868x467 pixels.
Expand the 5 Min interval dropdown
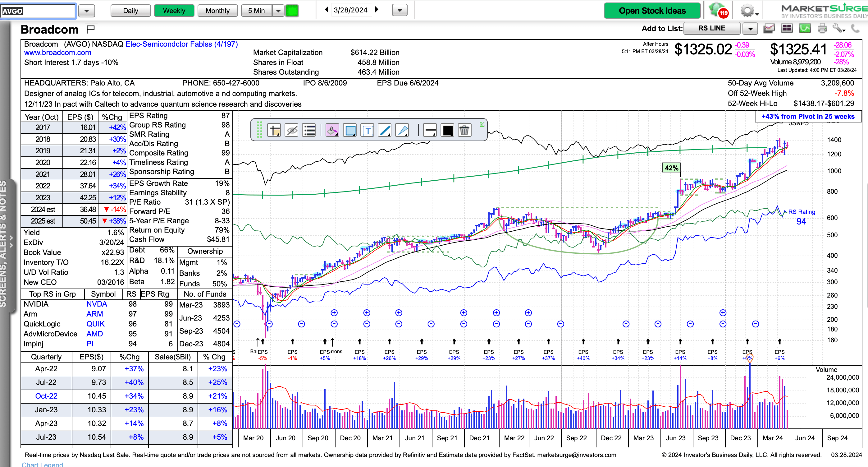[x=278, y=11]
